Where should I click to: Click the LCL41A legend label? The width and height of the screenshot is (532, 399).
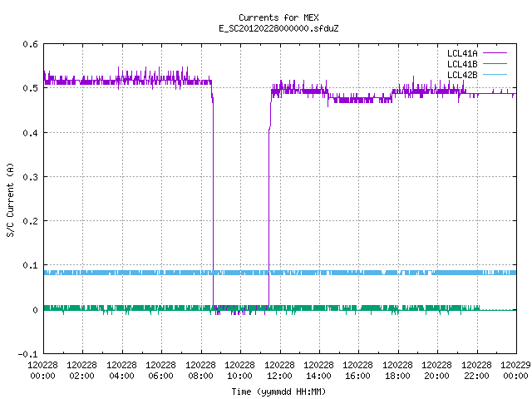coord(462,53)
